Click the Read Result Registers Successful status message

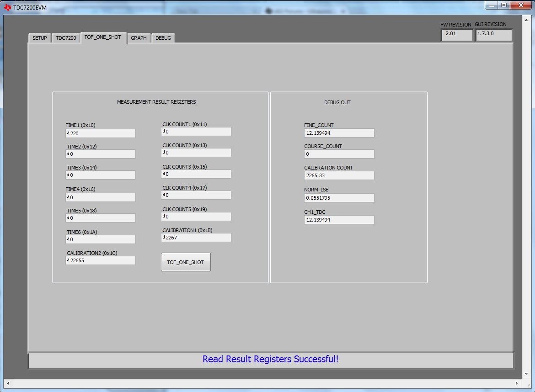[271, 359]
